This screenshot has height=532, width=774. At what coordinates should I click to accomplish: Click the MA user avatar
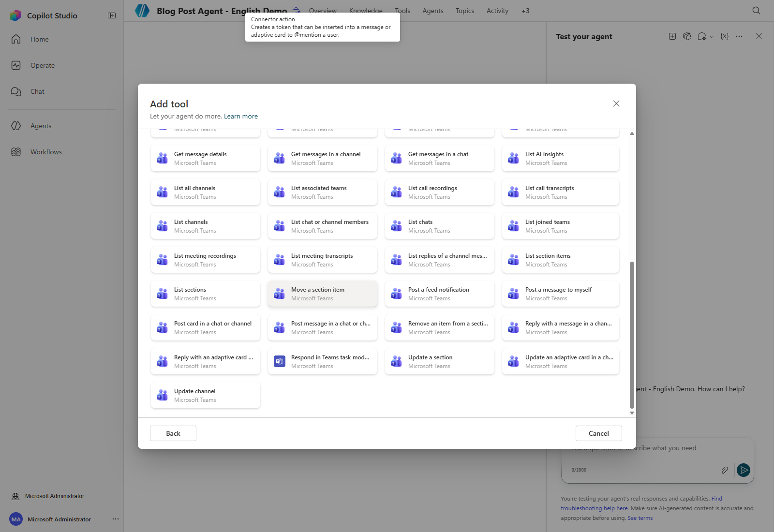click(x=16, y=519)
